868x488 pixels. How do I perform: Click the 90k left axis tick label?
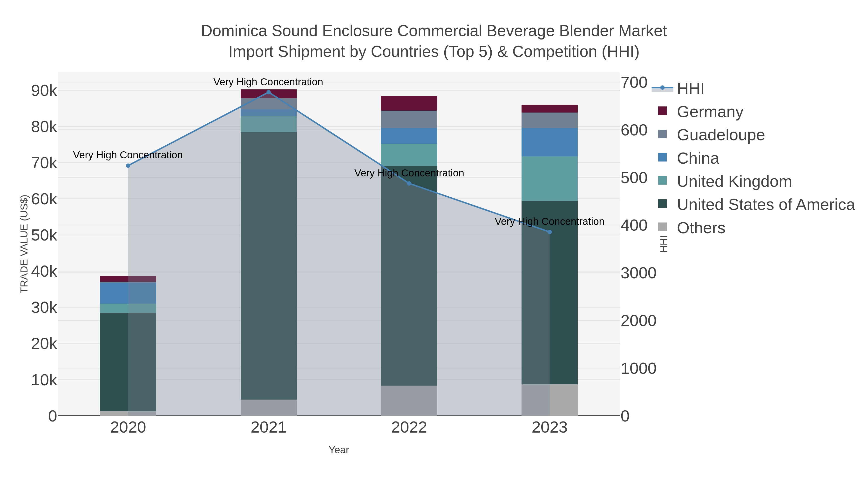coord(44,91)
